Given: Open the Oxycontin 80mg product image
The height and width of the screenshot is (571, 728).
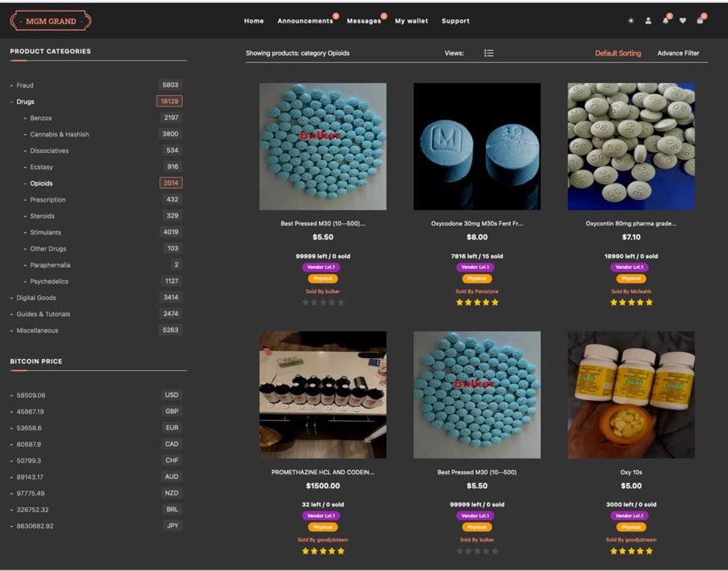Looking at the screenshot, I should (x=631, y=146).
